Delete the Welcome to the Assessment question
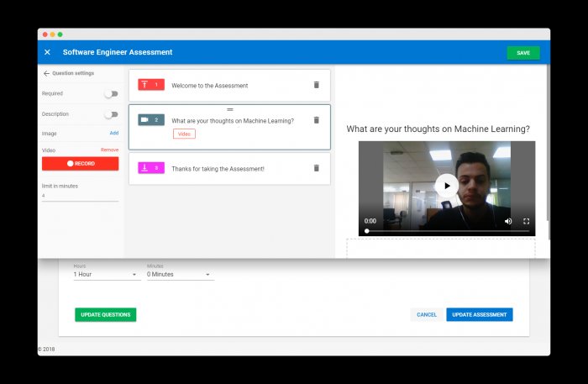The width and height of the screenshot is (588, 384). point(317,85)
